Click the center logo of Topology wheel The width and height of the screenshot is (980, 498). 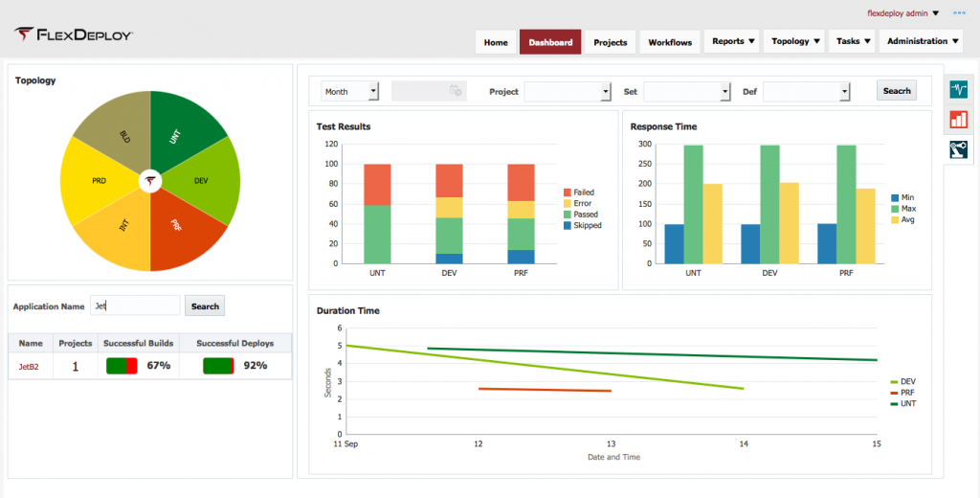click(x=150, y=181)
